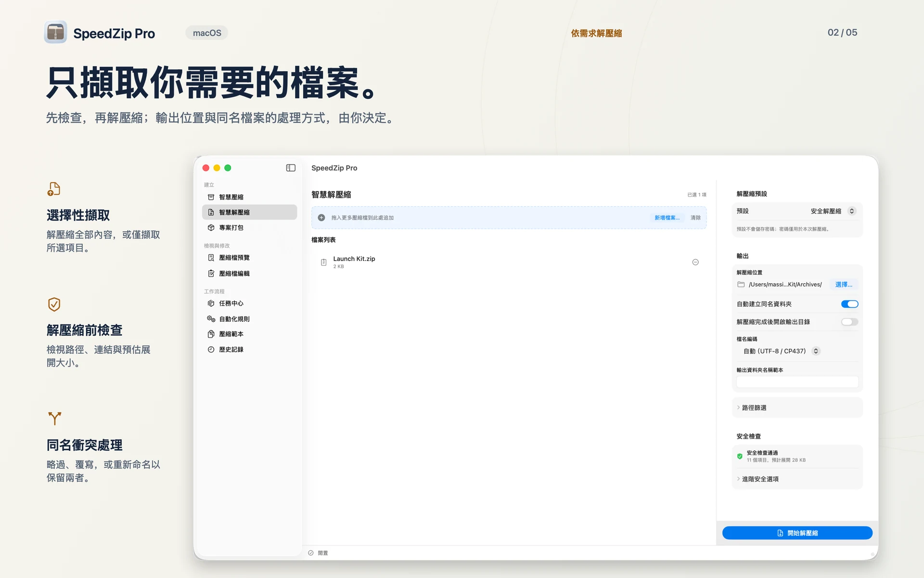Screen dimensions: 924x578
Task: Click the /Users/massi...Kit/Archives/ path text
Action: pyautogui.click(x=785, y=285)
